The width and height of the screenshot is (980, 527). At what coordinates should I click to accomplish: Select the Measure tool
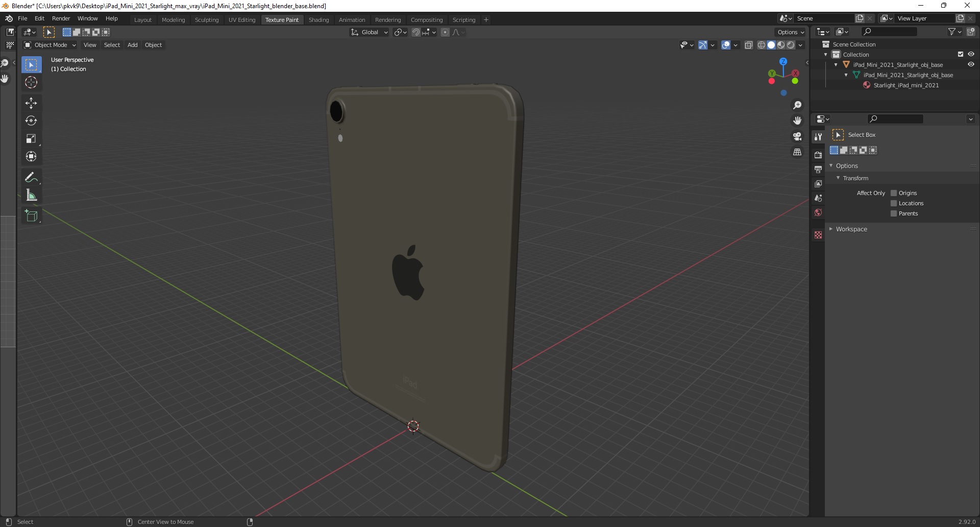tap(31, 195)
